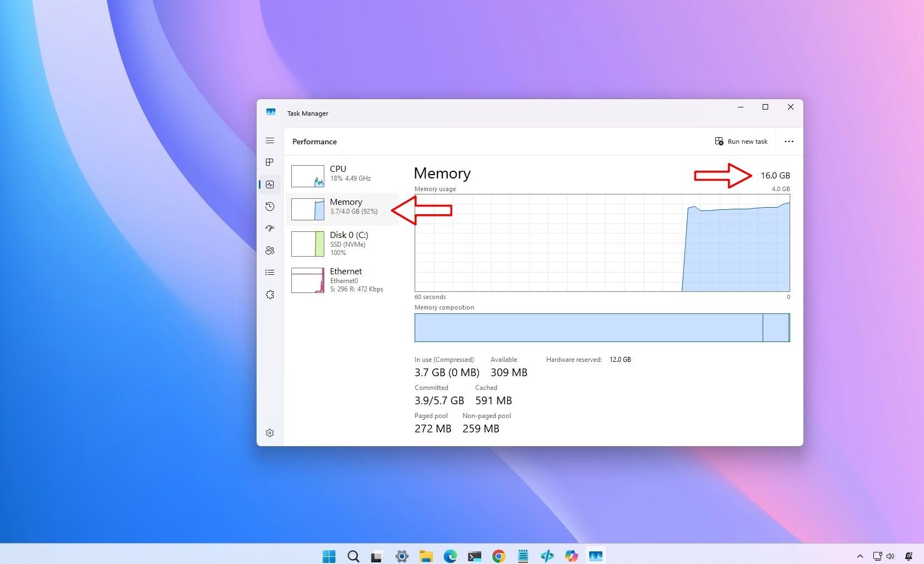Click the Committed 3.9/5.7 GB value
The image size is (924, 564).
tap(439, 401)
